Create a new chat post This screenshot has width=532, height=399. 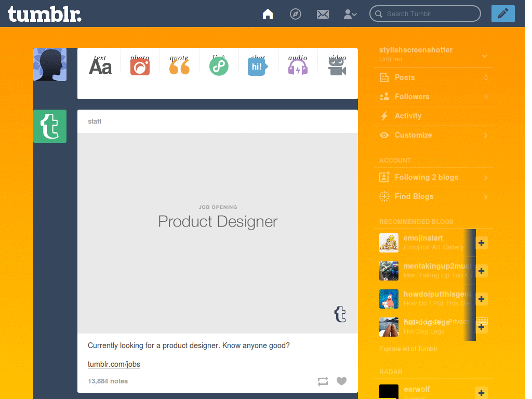pos(258,65)
